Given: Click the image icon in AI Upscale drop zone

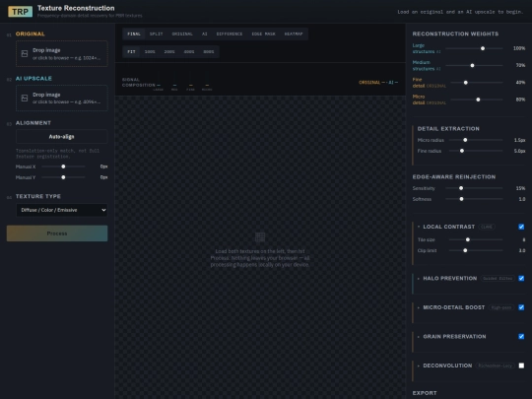Looking at the screenshot, I should (25, 99).
